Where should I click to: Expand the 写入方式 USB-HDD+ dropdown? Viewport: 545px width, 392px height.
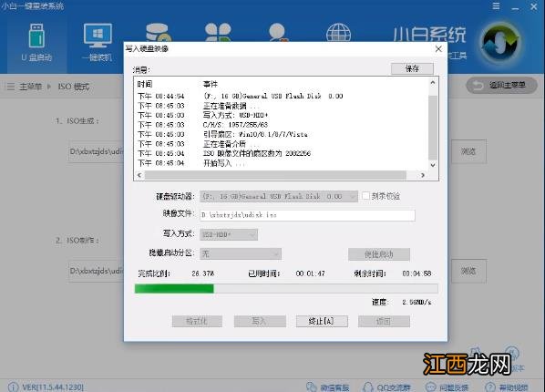(229, 235)
